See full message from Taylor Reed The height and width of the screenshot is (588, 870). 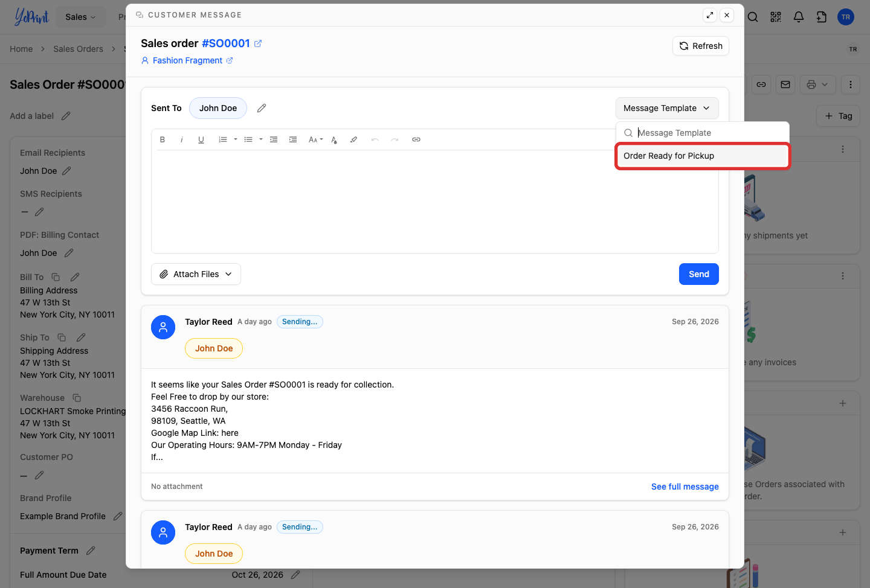click(685, 487)
